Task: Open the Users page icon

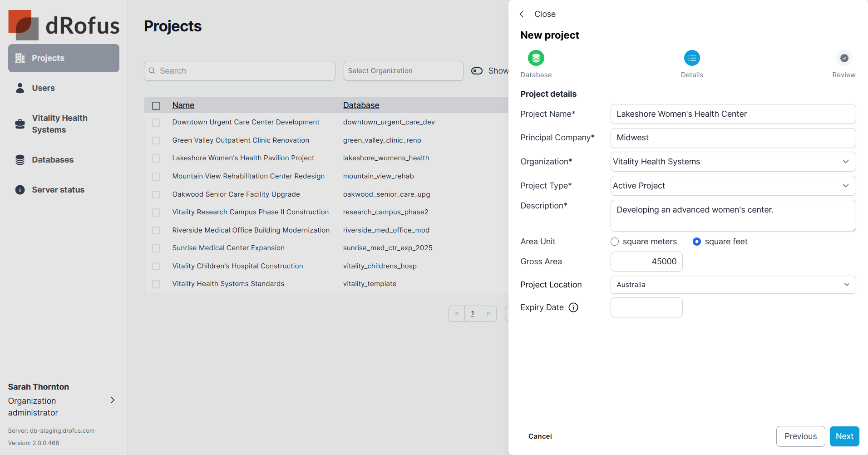Action: coord(20,88)
